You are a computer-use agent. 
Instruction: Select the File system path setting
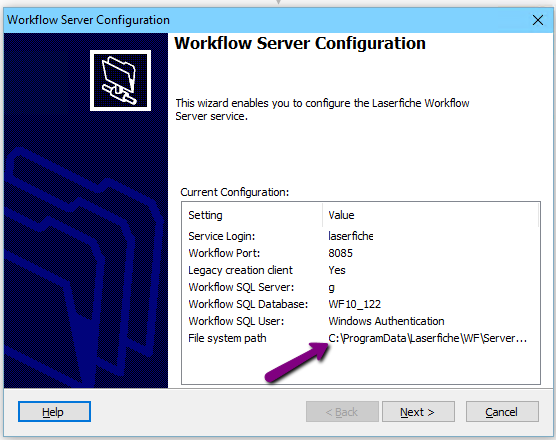click(227, 338)
